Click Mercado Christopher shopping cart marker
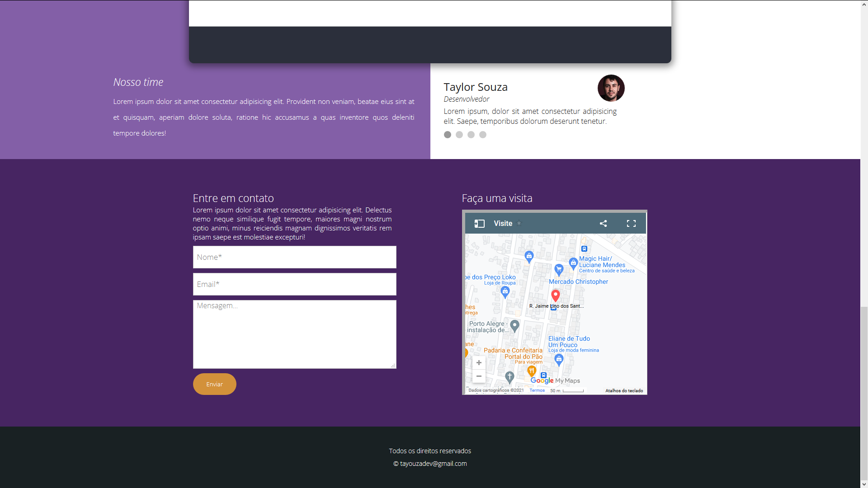This screenshot has height=488, width=868. pos(559,269)
